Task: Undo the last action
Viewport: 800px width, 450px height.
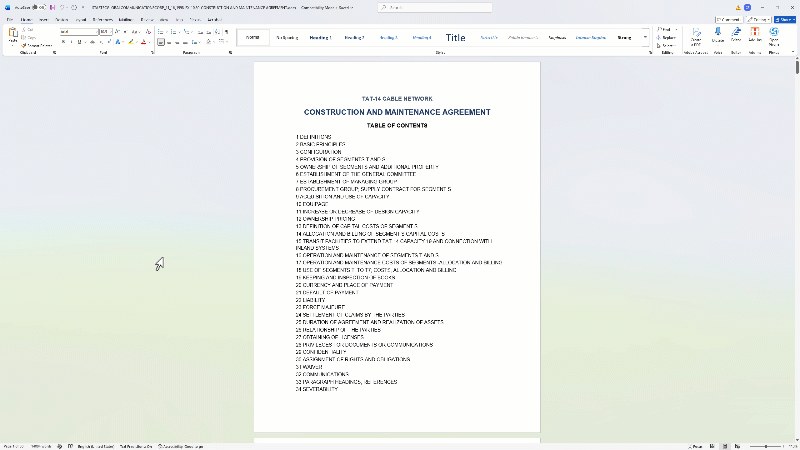Action: 62,8
